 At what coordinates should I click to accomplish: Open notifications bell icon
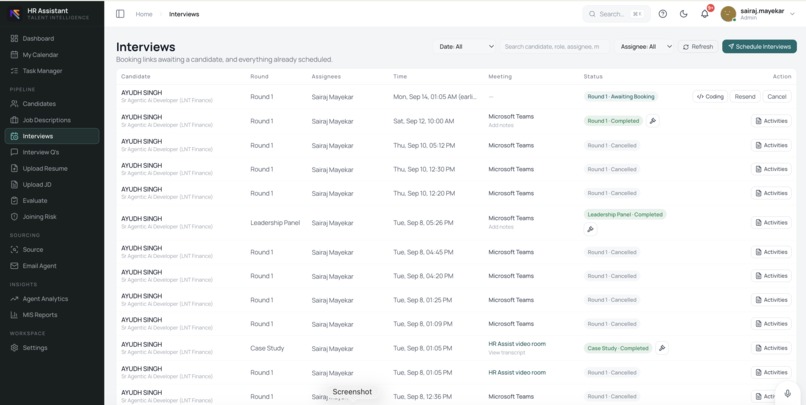(705, 14)
